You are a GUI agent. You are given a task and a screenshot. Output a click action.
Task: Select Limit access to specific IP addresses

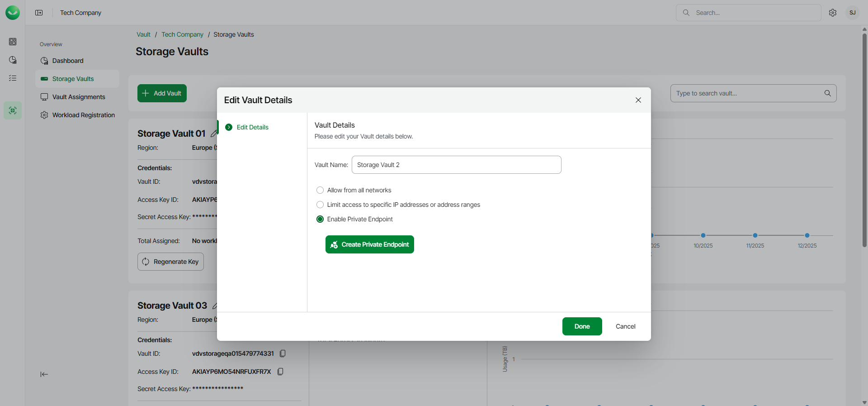pyautogui.click(x=320, y=205)
